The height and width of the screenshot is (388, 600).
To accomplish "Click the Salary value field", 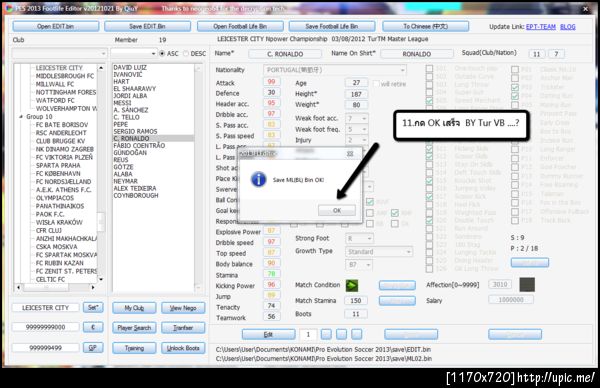I will pos(511,300).
